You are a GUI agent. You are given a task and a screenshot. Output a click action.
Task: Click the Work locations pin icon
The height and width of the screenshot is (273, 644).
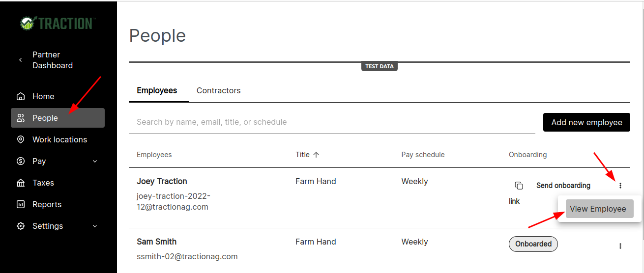pos(21,139)
